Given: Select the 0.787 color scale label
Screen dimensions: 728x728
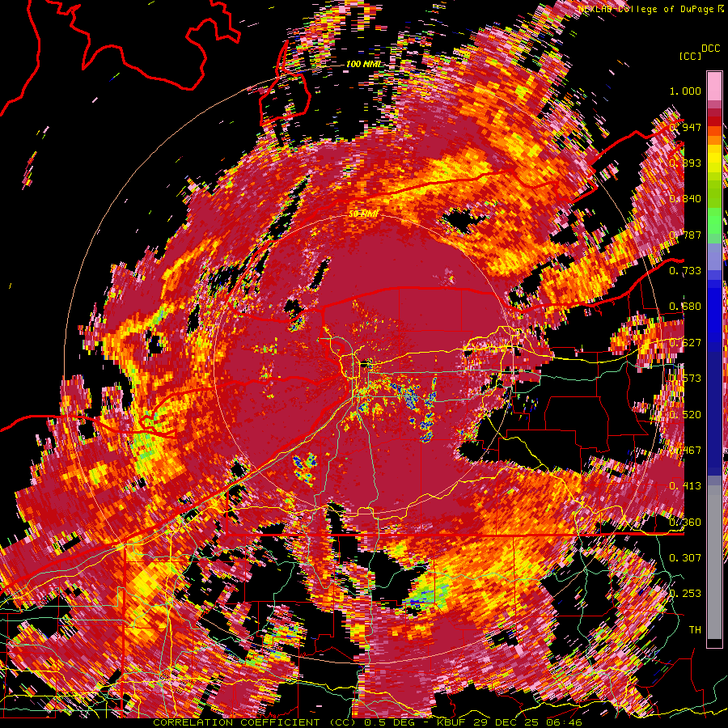Looking at the screenshot, I should coord(685,235).
